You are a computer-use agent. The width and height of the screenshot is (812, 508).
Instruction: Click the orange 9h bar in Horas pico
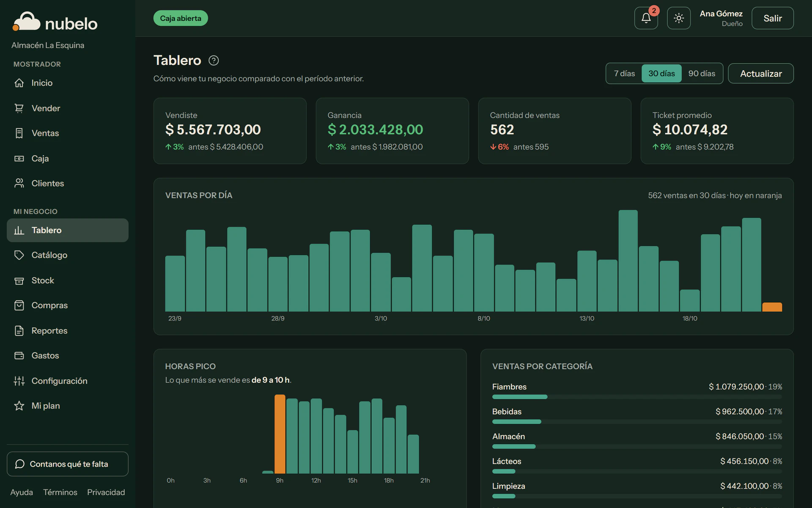point(280,434)
